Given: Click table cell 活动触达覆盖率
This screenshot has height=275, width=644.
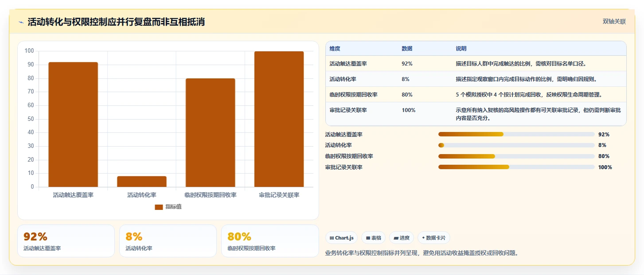Looking at the screenshot, I should (x=348, y=64).
